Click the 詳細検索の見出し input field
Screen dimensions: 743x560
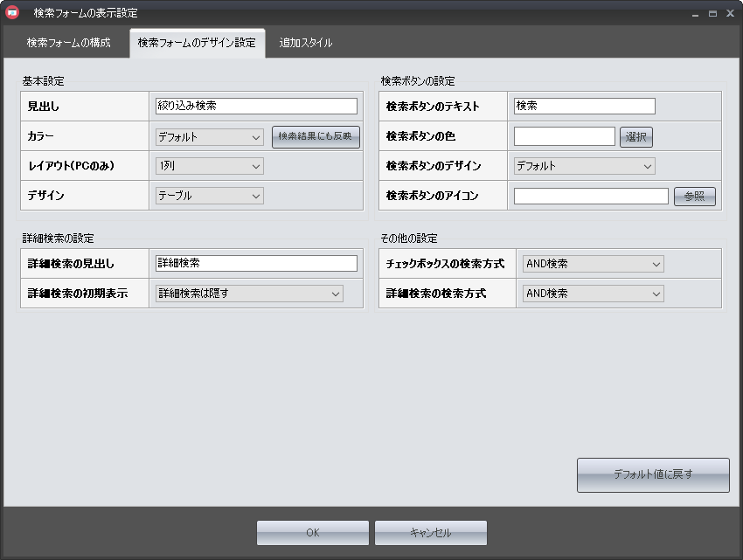tap(256, 263)
